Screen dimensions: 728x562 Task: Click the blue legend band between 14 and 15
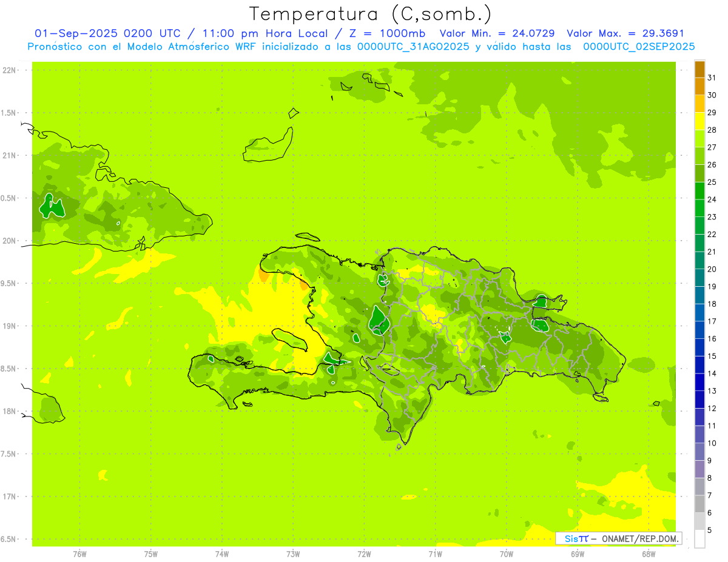click(x=699, y=365)
